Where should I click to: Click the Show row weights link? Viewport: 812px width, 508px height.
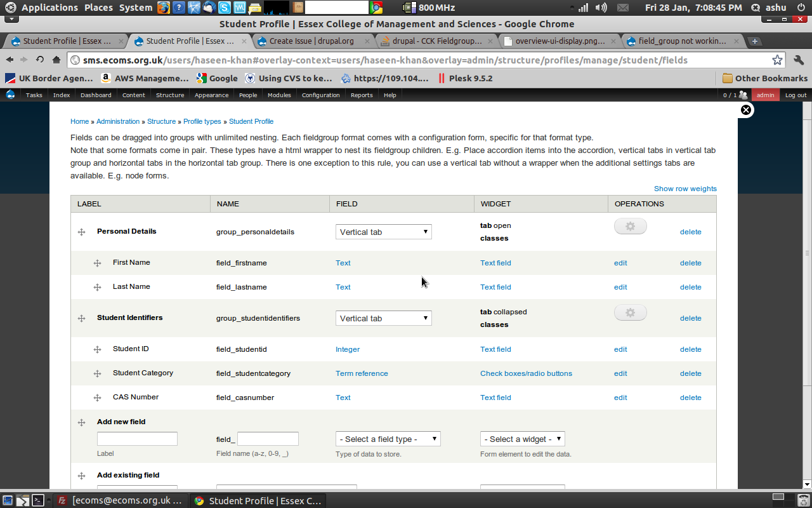tap(685, 188)
